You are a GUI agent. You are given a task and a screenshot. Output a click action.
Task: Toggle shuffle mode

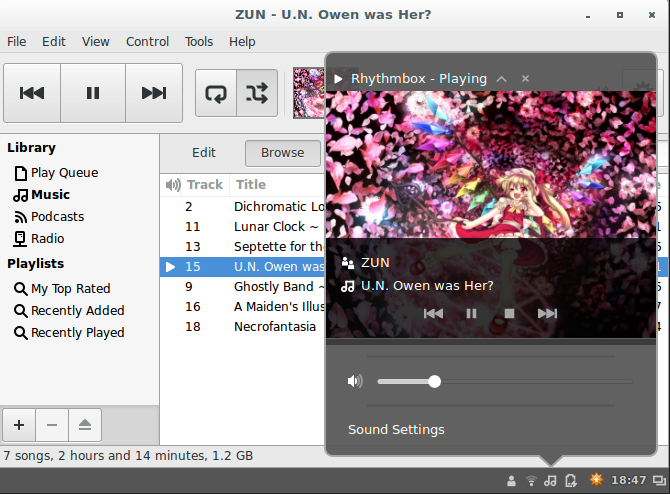point(257,93)
